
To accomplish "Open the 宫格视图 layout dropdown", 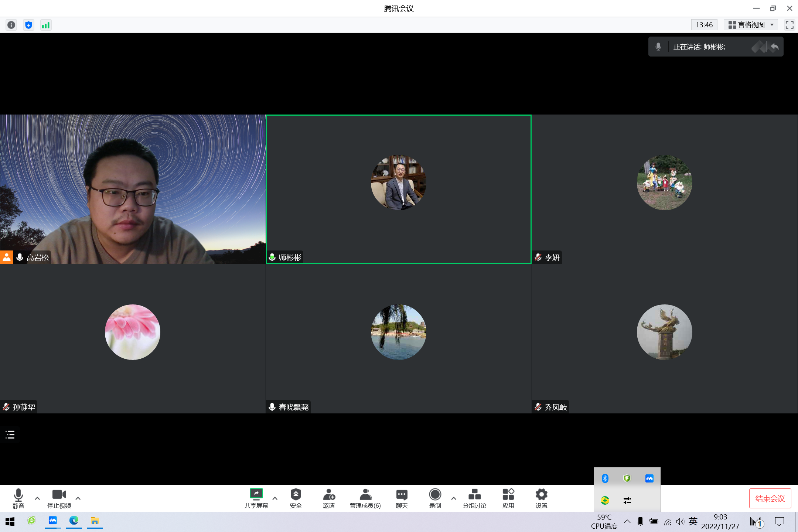I will point(751,25).
